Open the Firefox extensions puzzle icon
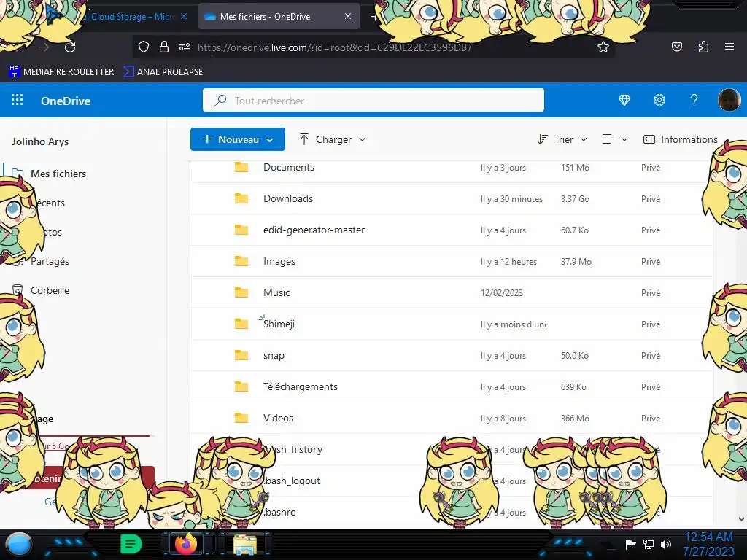Viewport: 747px width, 560px height. pos(703,47)
